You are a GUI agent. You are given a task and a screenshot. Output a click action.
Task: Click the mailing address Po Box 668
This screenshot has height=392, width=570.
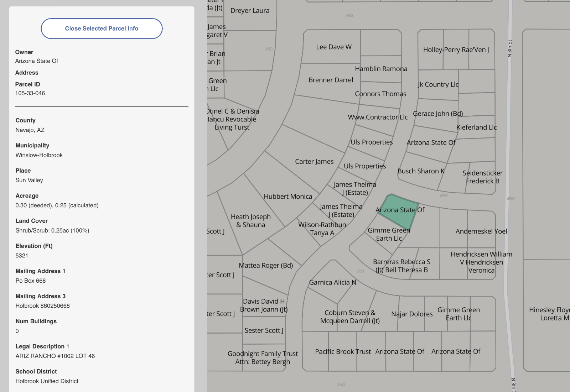[x=31, y=281]
